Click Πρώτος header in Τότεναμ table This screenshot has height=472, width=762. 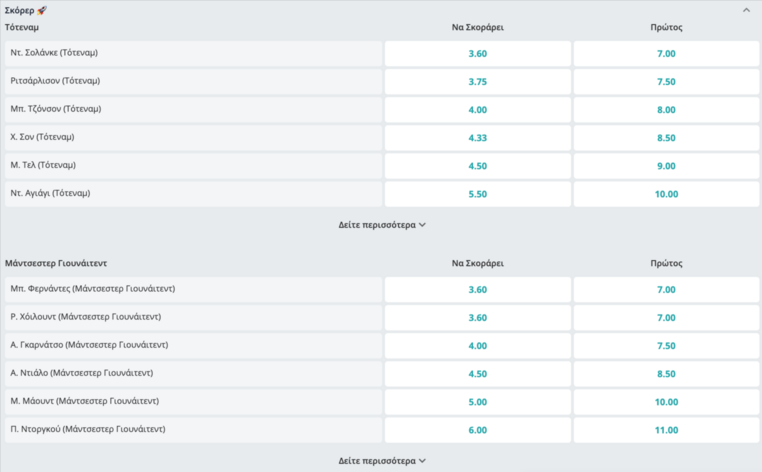pos(666,28)
